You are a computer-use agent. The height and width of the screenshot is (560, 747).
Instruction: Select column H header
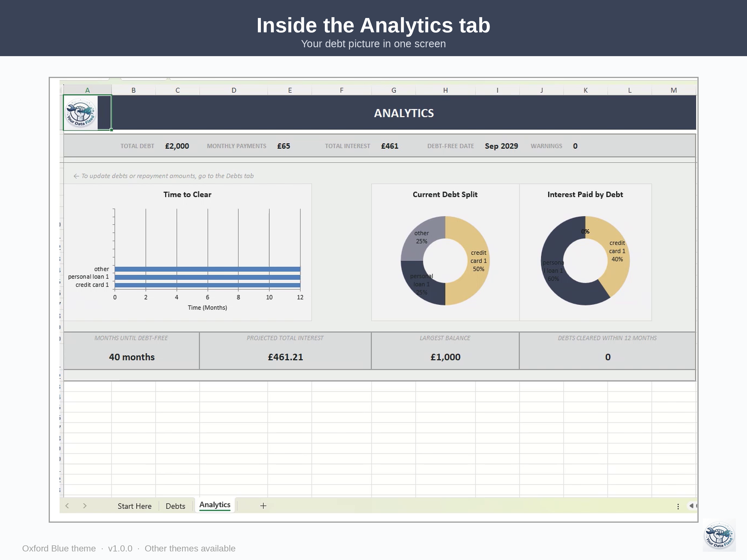pos(446,90)
